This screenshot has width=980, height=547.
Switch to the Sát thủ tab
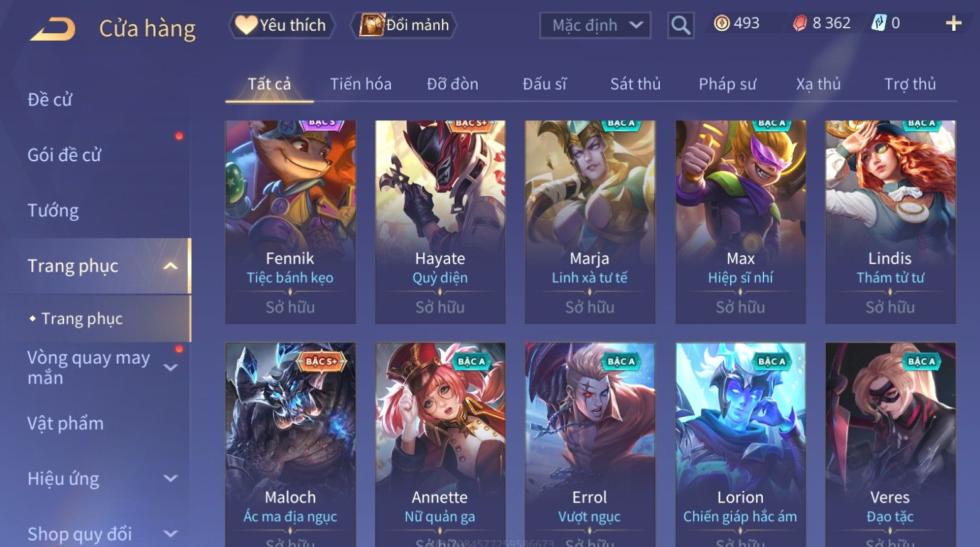tap(635, 84)
